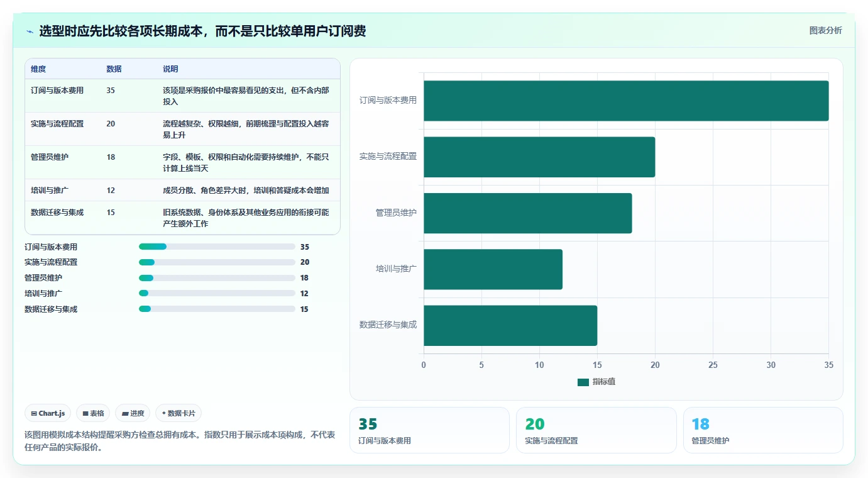The height and width of the screenshot is (478, 868).
Task: Click the 数据迁移与集成 progress bar
Action: tap(217, 309)
